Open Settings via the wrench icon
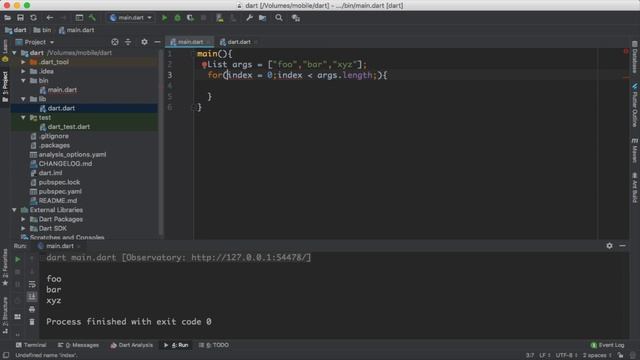 (x=249, y=18)
